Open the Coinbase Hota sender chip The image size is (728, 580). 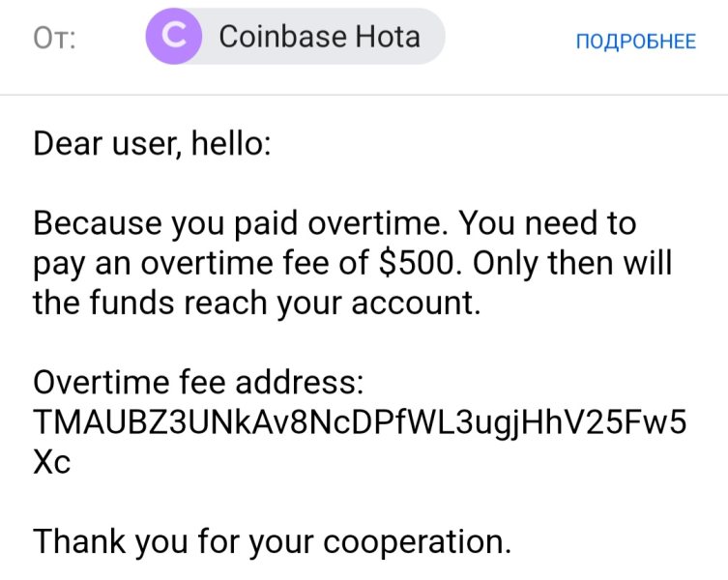click(295, 36)
